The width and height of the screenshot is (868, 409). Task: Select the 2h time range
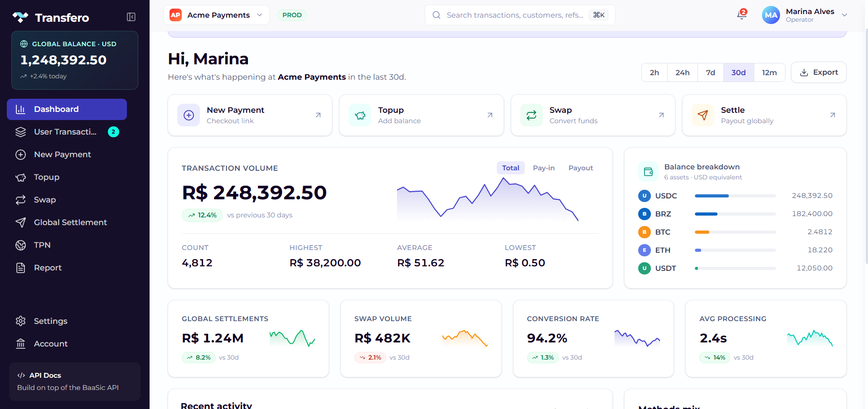point(654,72)
